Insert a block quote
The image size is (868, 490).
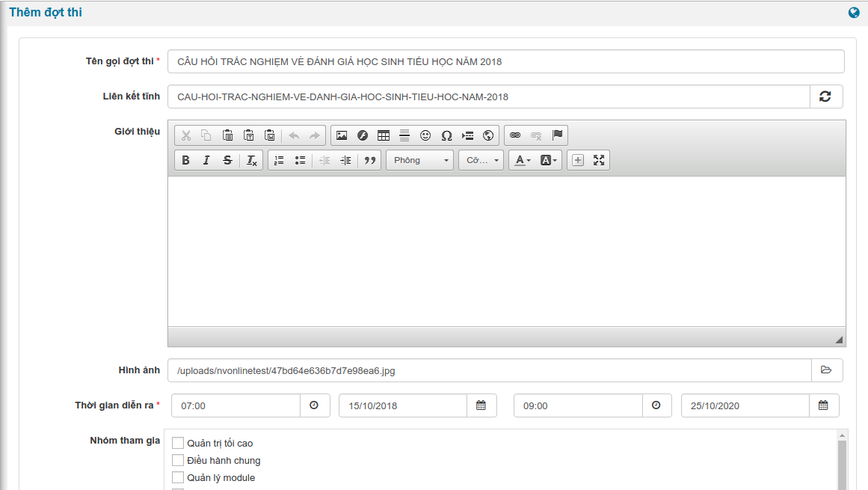[369, 160]
